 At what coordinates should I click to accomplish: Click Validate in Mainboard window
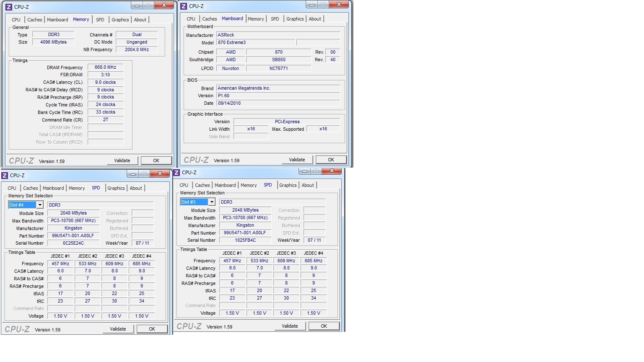(x=297, y=160)
